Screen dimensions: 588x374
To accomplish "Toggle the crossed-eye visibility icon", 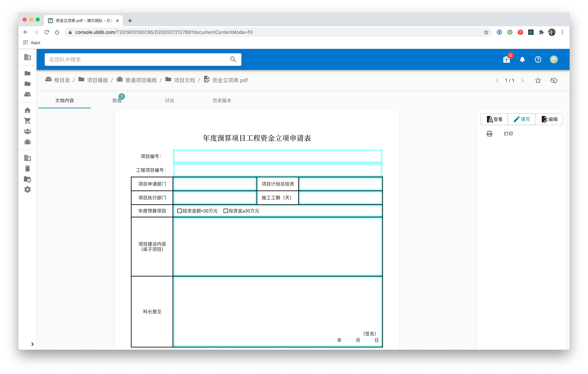I will (x=554, y=80).
